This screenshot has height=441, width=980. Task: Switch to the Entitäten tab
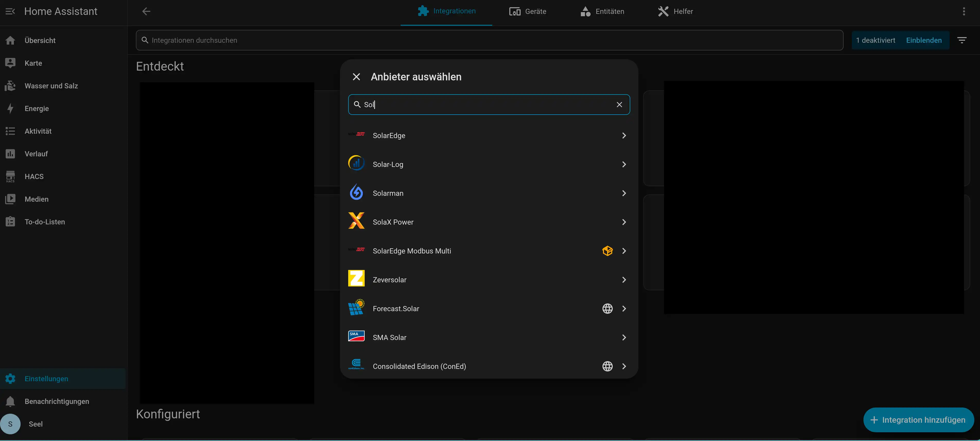click(x=602, y=11)
